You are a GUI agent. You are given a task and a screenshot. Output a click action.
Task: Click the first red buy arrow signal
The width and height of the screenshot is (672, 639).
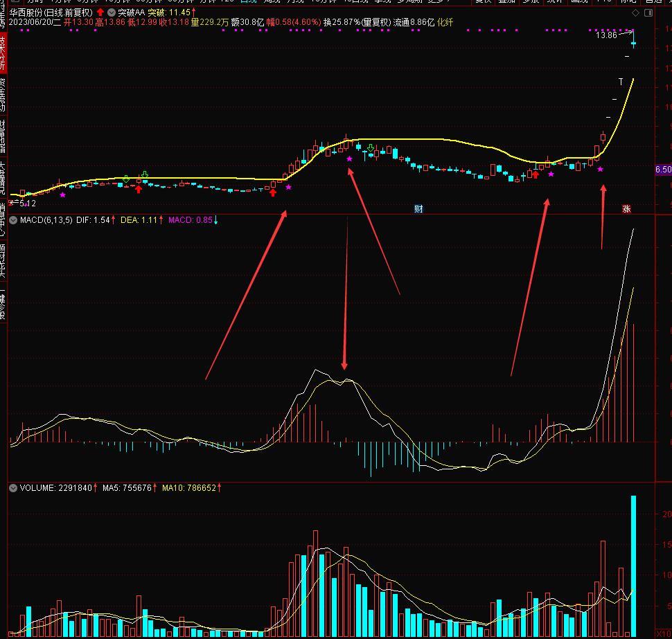pos(139,189)
